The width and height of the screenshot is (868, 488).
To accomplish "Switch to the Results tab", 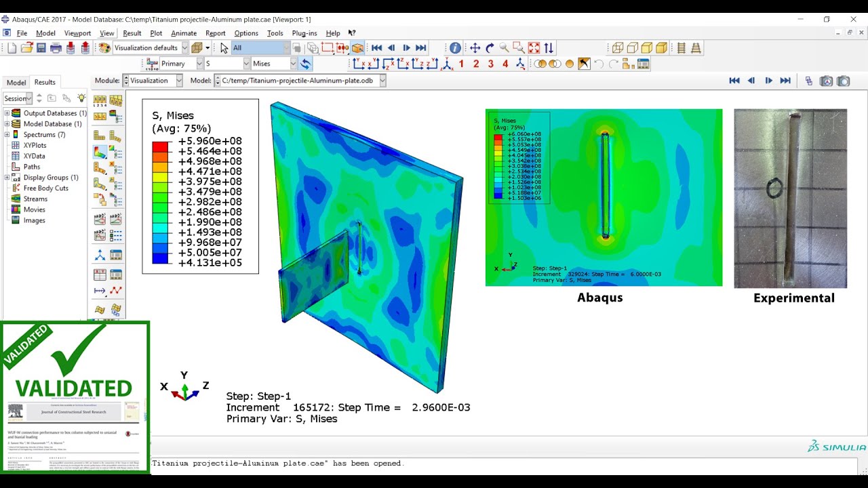I will (45, 82).
